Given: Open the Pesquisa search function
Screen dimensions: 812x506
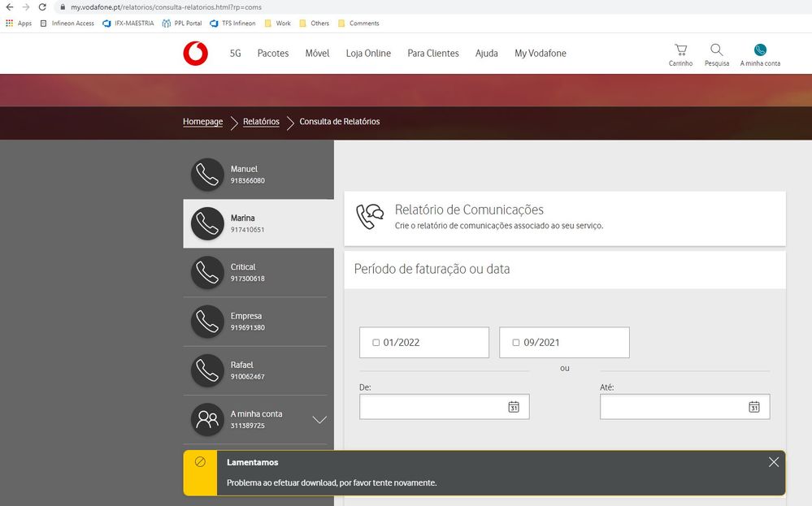Looking at the screenshot, I should pyautogui.click(x=716, y=49).
